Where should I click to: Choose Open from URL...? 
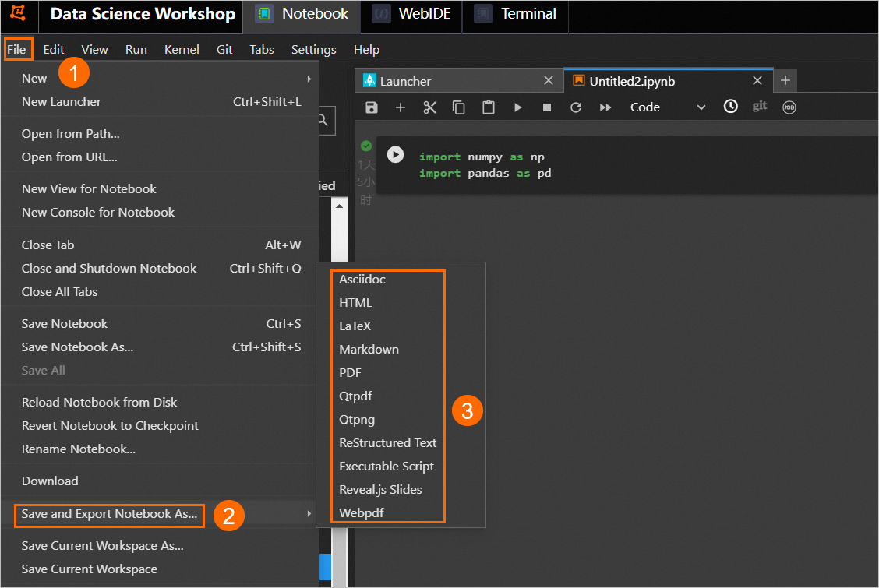coord(160,157)
